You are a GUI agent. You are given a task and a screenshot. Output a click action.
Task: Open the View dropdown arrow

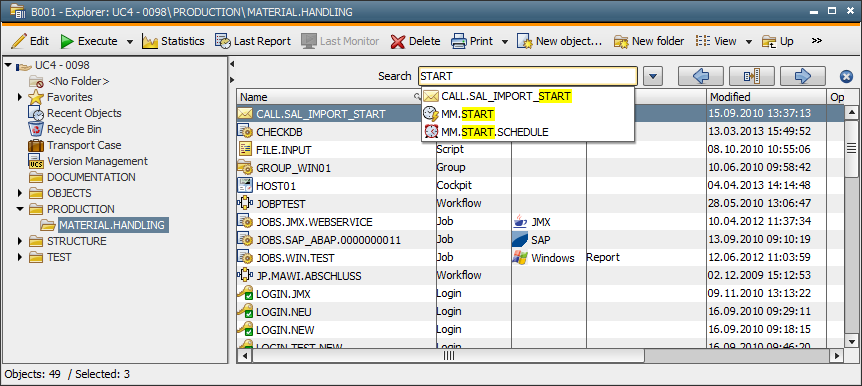(749, 42)
